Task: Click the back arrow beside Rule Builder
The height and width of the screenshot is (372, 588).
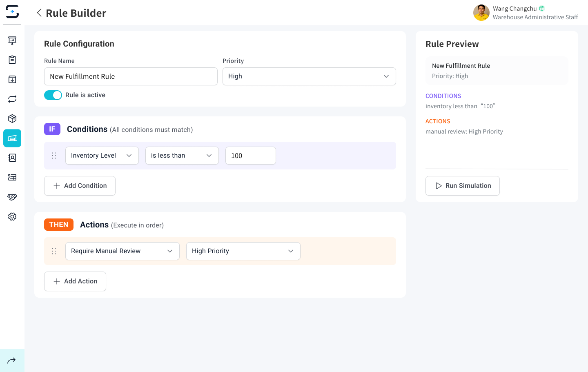Action: [x=39, y=13]
